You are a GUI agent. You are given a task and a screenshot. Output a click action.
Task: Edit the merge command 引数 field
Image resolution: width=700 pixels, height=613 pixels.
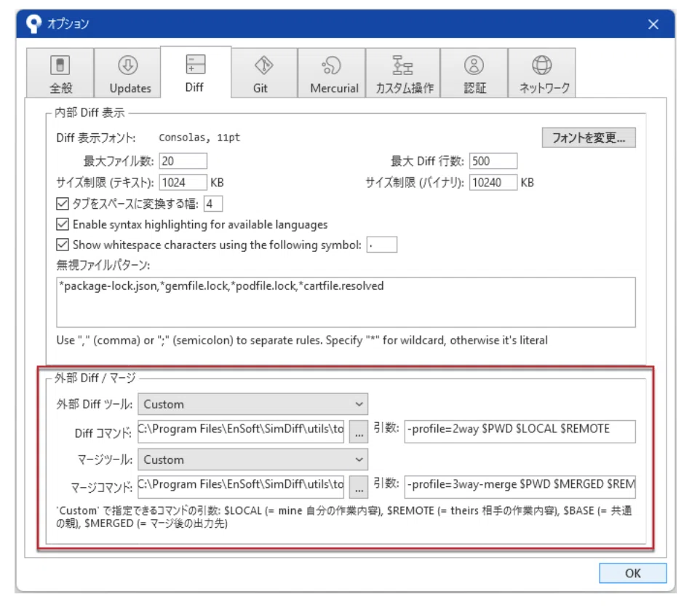coord(520,486)
